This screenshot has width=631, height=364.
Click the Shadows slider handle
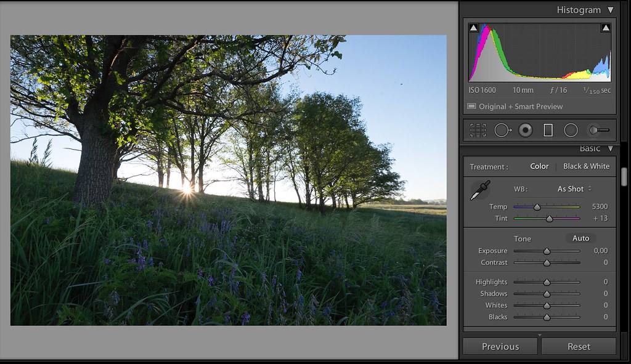coord(547,294)
